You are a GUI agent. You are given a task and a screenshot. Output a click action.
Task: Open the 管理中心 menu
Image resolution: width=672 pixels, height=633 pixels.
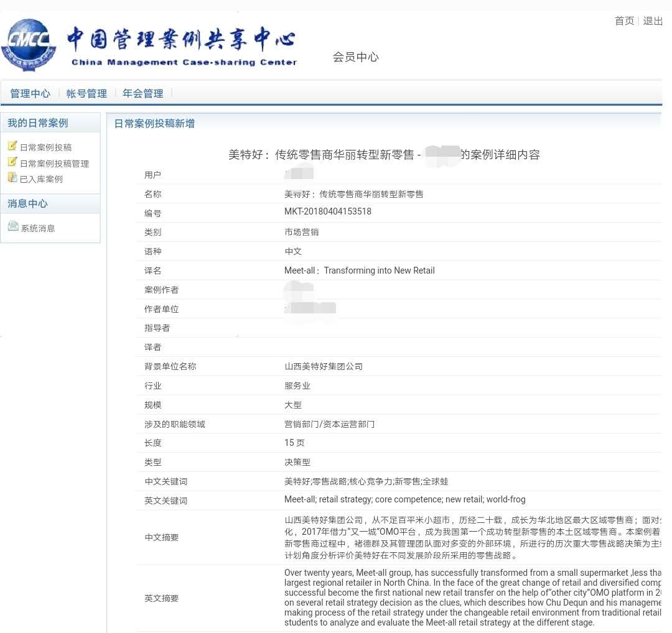pos(30,93)
